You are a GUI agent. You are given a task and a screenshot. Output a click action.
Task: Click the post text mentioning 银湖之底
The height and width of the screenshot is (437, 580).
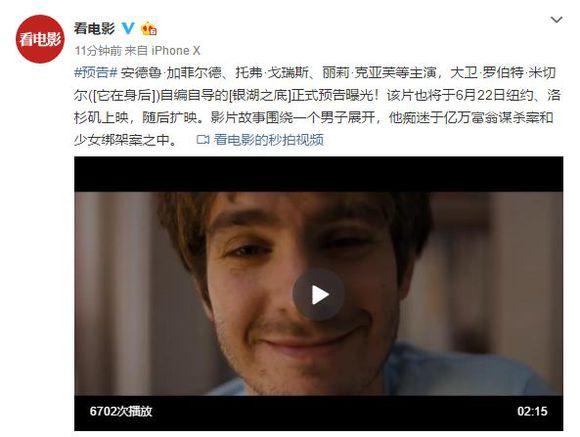tap(259, 95)
